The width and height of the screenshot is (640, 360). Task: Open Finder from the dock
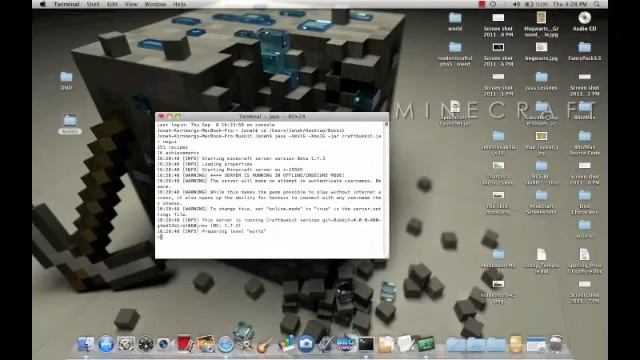click(86, 344)
